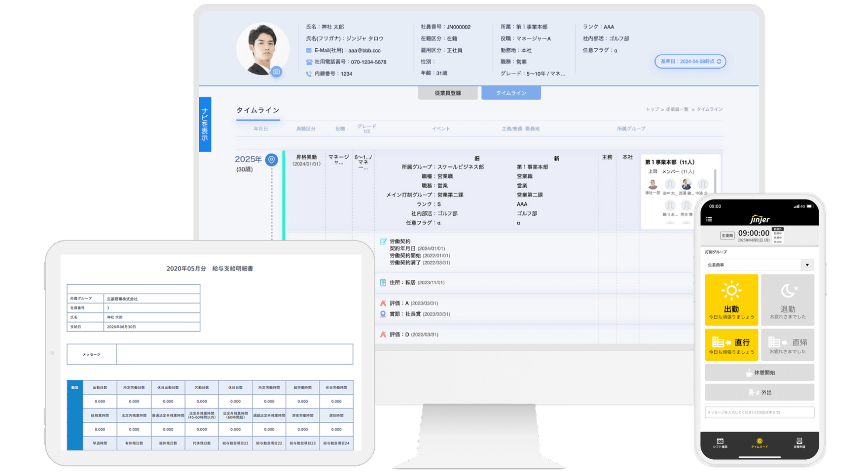Switch to the 従業員登録 tab
868x473 pixels.
click(x=447, y=93)
